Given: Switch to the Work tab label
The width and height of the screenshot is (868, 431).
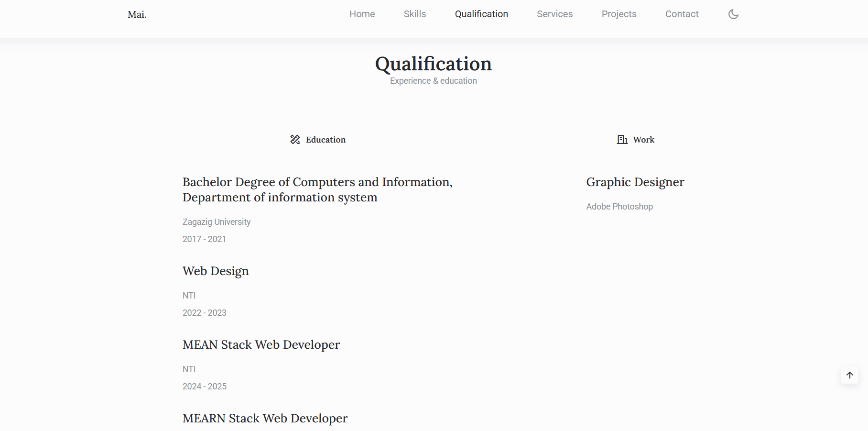Looking at the screenshot, I should 643,140.
